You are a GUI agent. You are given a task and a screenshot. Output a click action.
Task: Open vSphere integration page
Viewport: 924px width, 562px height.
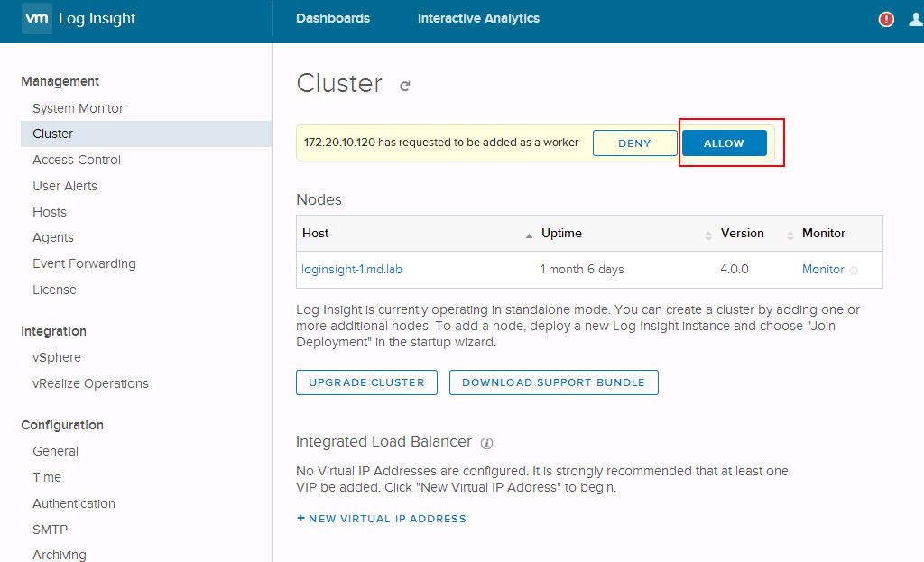pyautogui.click(x=57, y=357)
